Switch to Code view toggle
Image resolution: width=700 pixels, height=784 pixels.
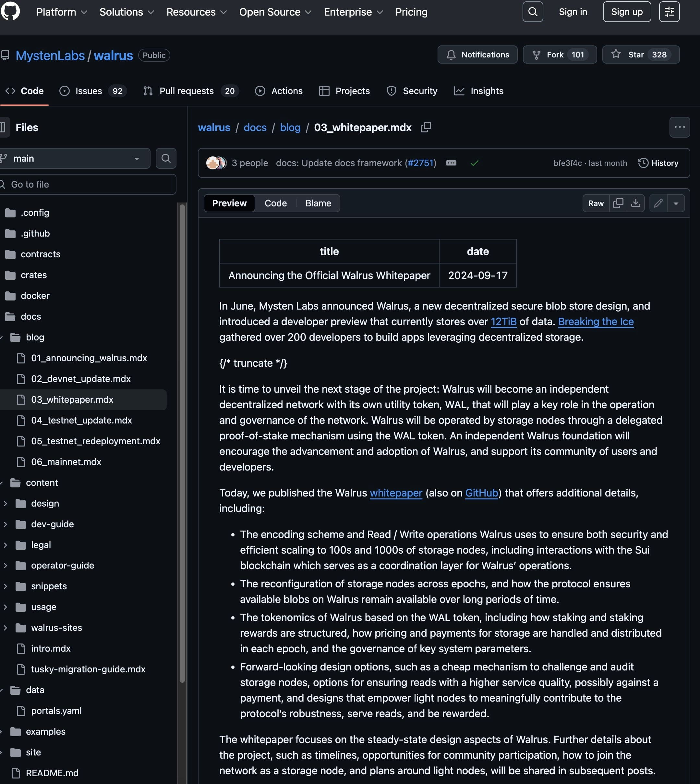(275, 203)
